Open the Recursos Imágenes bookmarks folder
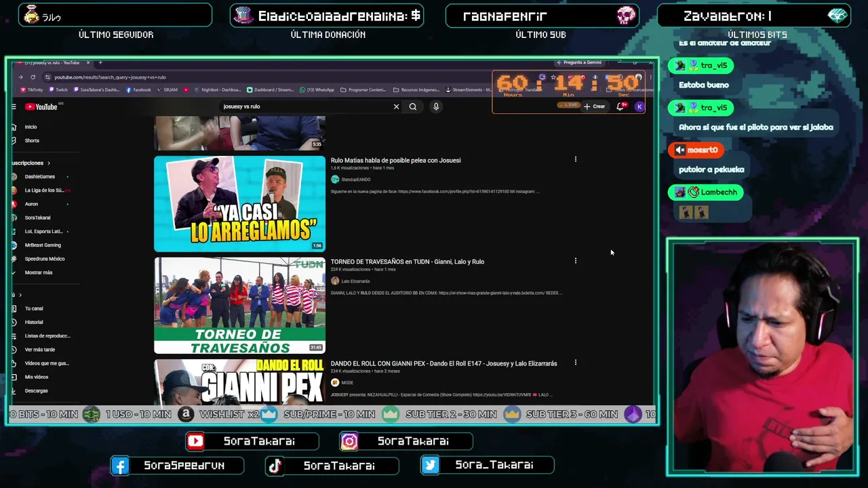The width and height of the screenshot is (868, 488). click(416, 89)
